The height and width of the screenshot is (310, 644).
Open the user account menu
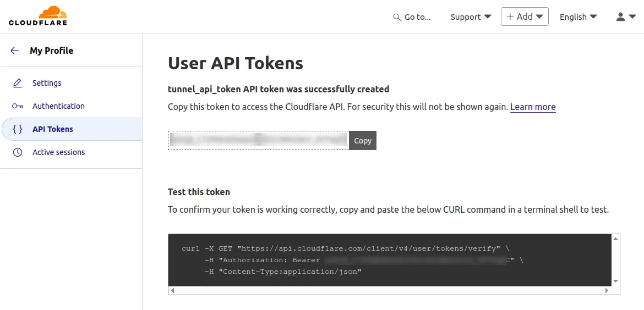626,16
